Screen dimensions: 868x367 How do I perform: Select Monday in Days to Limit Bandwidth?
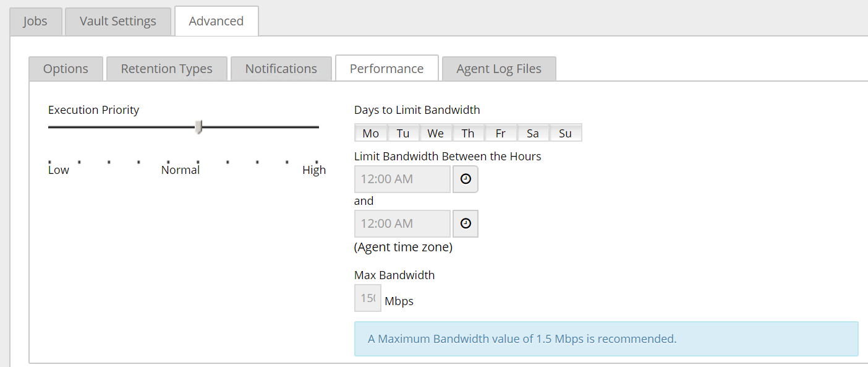coord(370,132)
